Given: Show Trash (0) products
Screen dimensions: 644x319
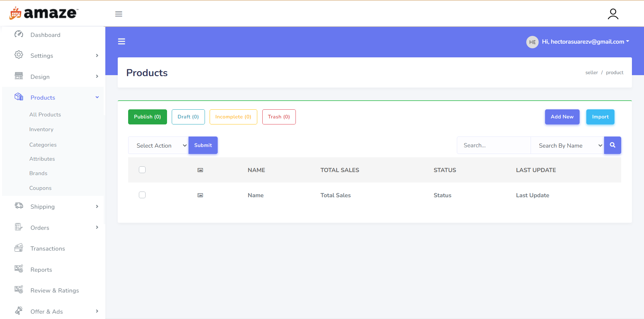Looking at the screenshot, I should [279, 117].
